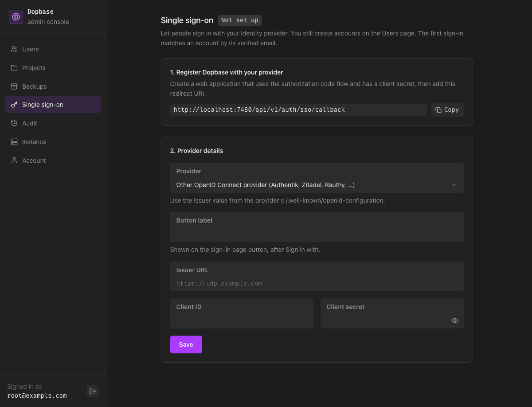Click the copy icon beside redirect URI
The width and height of the screenshot is (532, 407).
pyautogui.click(x=438, y=110)
